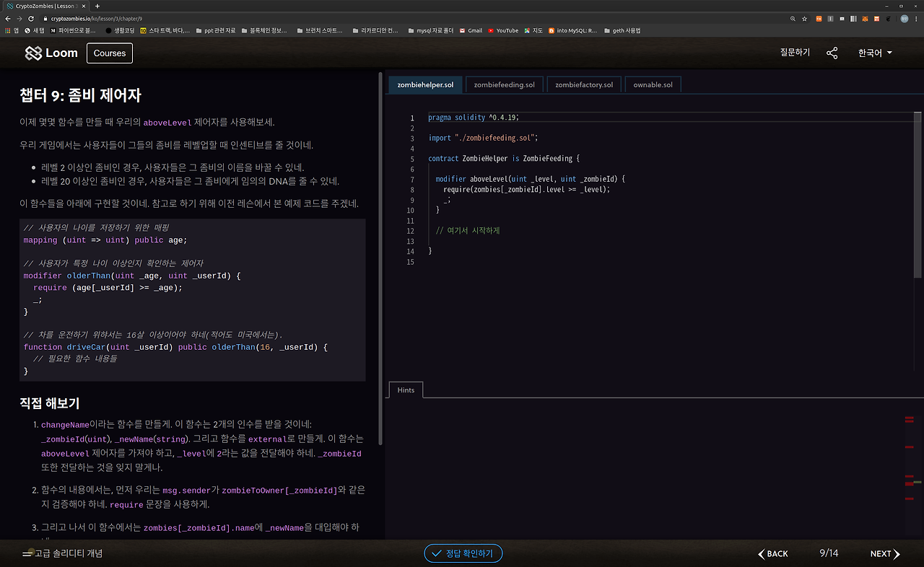Viewport: 924px width, 567px height.
Task: Click the profile avatar in Chrome toolbar
Action: 904,19
